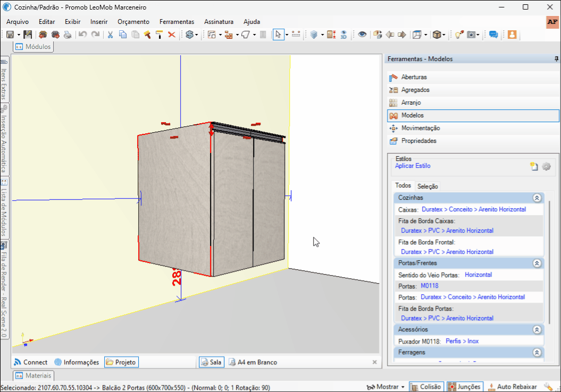Click the style settings gear icon
Screen dimensions: 561x392
point(546,166)
